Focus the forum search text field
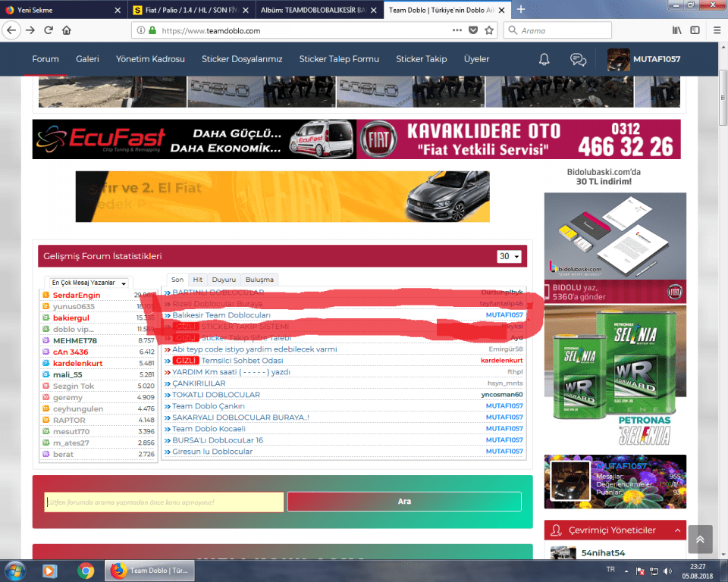Screen dimensions: 728x582 click(x=164, y=502)
